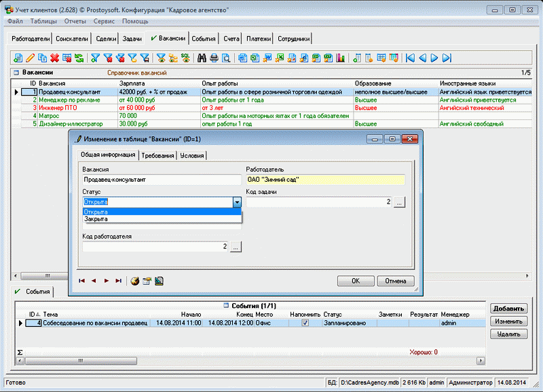Viewport: 543px width, 392px height.
Task: Click the Вакансия text field
Action: (161, 180)
